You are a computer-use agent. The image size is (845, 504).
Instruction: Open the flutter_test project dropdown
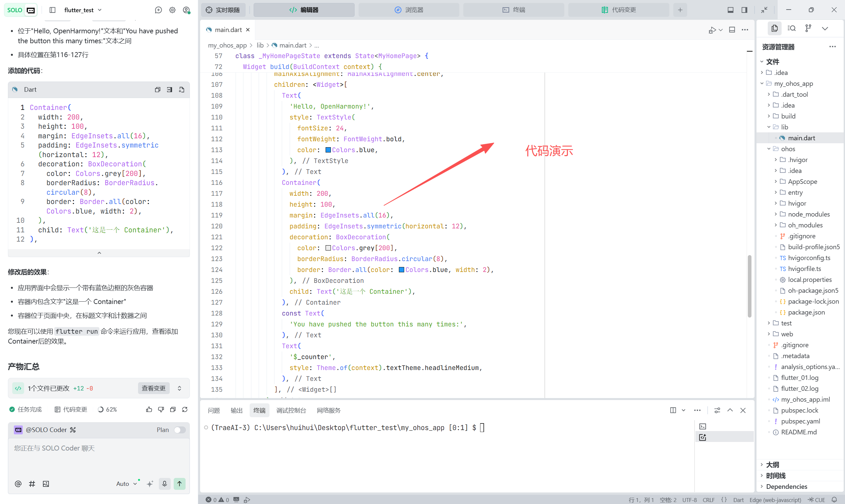pos(83,10)
